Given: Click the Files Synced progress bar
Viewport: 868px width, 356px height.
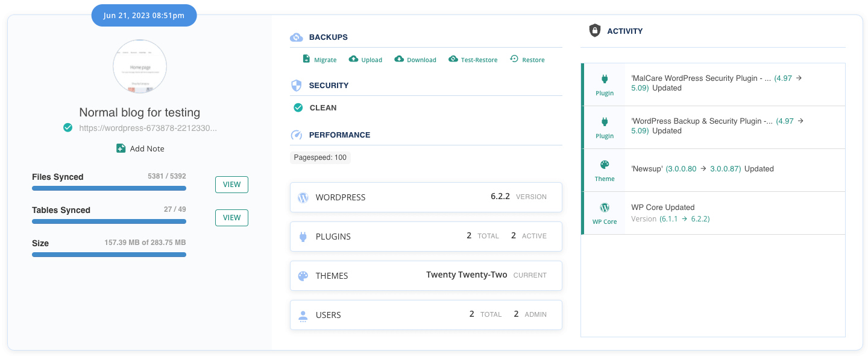Looking at the screenshot, I should 109,188.
